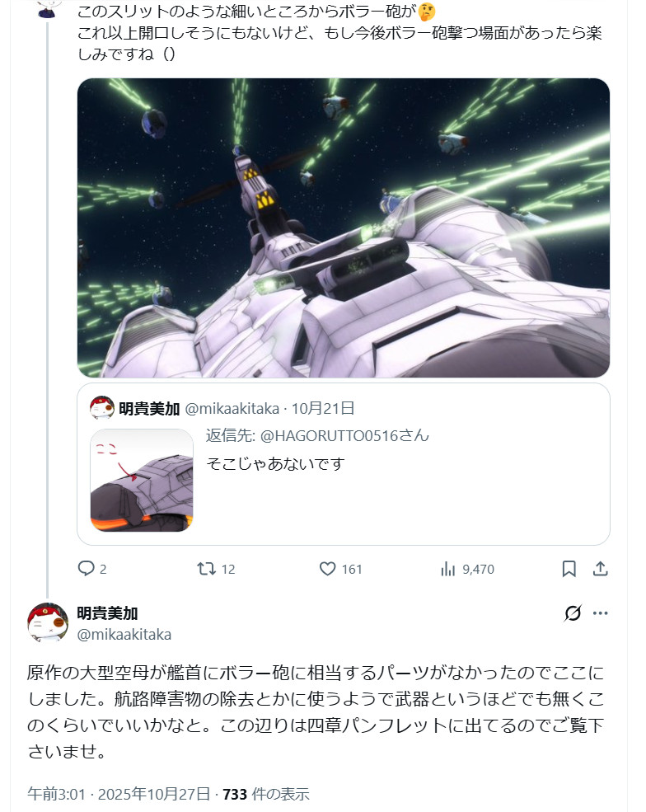Share the tweet using the upload arrow icon
The height and width of the screenshot is (812, 646).
pos(600,569)
